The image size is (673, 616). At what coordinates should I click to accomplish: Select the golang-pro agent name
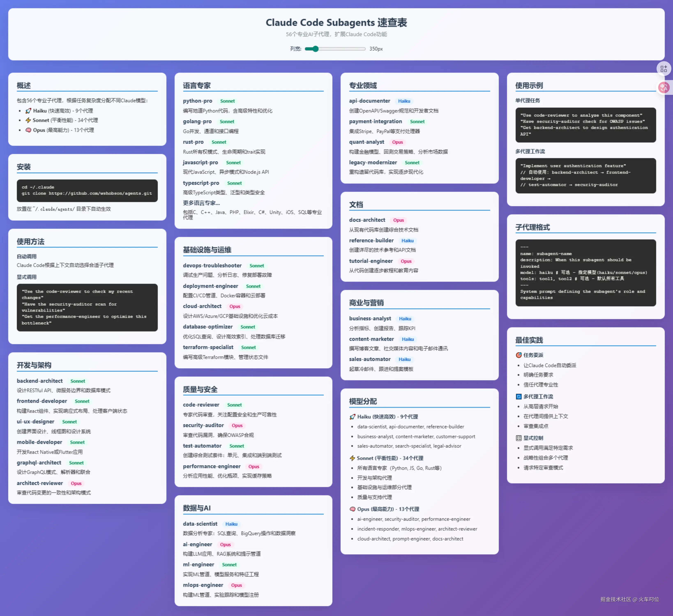pyautogui.click(x=197, y=122)
